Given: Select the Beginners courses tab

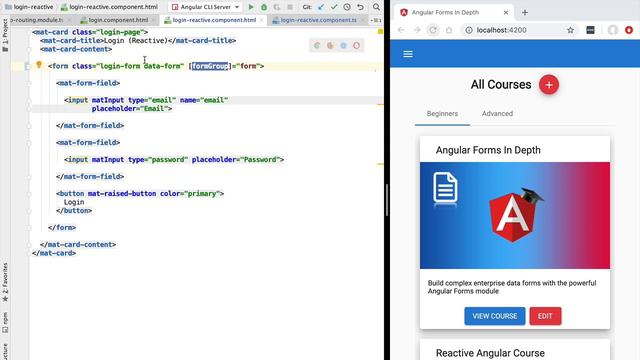Looking at the screenshot, I should click(442, 114).
